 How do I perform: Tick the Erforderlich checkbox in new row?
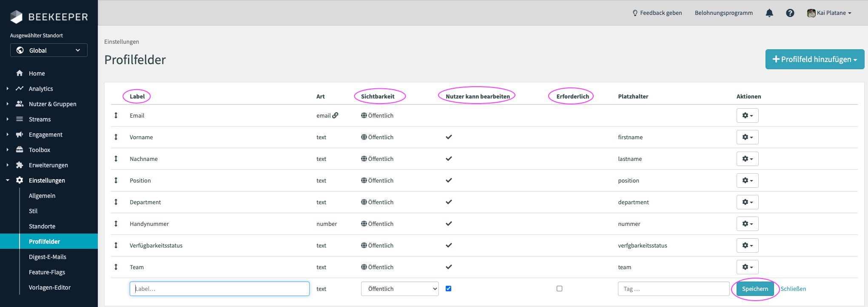pyautogui.click(x=559, y=289)
